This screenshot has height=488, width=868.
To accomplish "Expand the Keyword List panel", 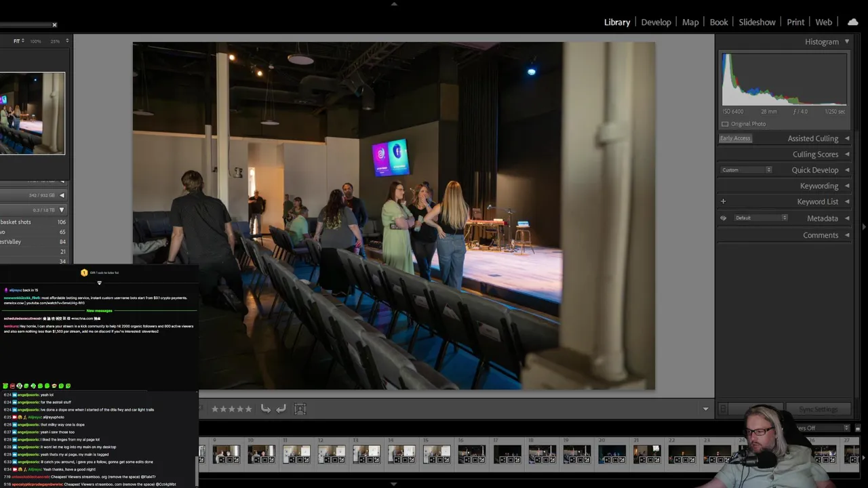I will point(846,201).
